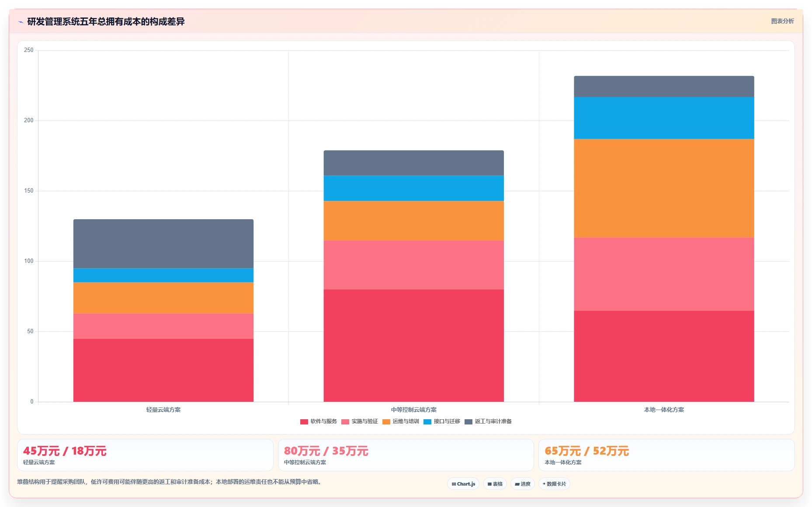Select the red 软件与服务 segment of 本地一体化方案 bar
Screen dimensions: 812x507
point(664,356)
